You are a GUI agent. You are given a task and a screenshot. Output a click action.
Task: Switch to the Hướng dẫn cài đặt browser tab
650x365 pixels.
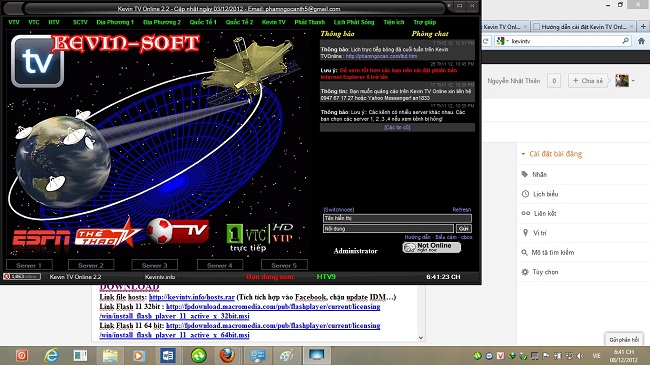pyautogui.click(x=583, y=27)
